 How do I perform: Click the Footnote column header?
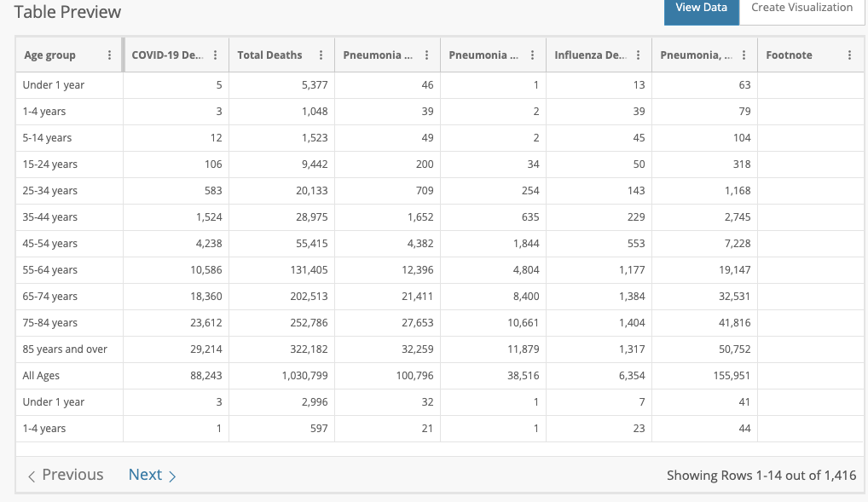pyautogui.click(x=789, y=55)
